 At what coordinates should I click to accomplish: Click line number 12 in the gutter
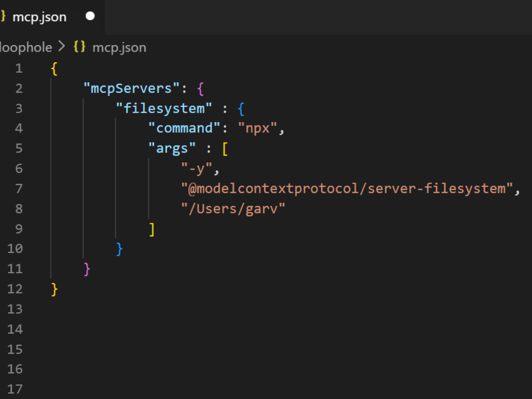point(15,289)
